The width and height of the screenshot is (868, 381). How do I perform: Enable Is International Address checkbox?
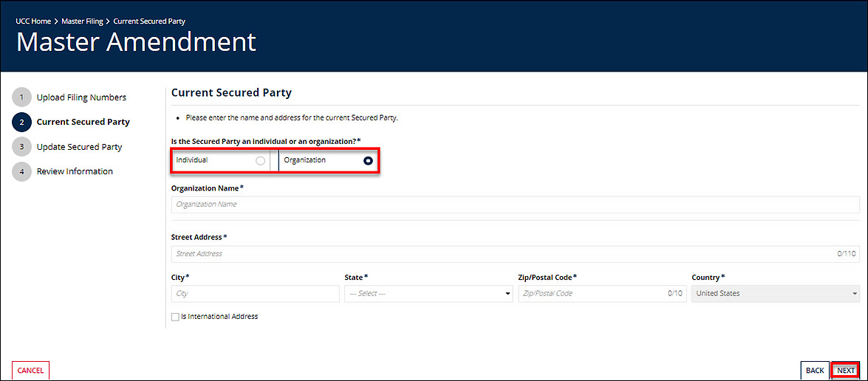[x=175, y=317]
